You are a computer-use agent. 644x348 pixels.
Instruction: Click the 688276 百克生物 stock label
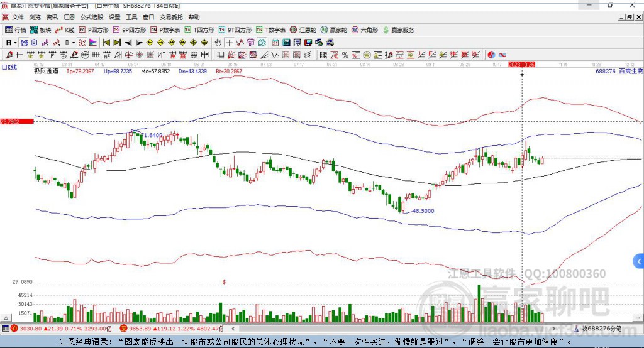(619, 72)
